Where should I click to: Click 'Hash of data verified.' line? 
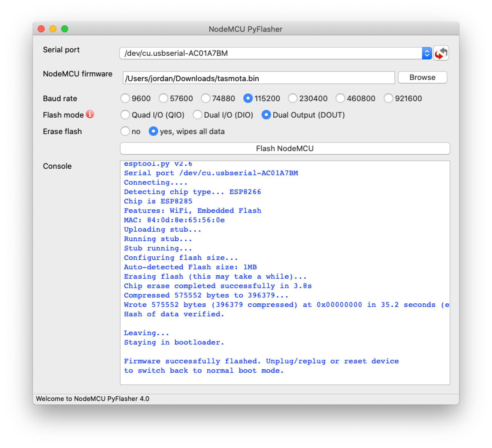[x=174, y=314]
